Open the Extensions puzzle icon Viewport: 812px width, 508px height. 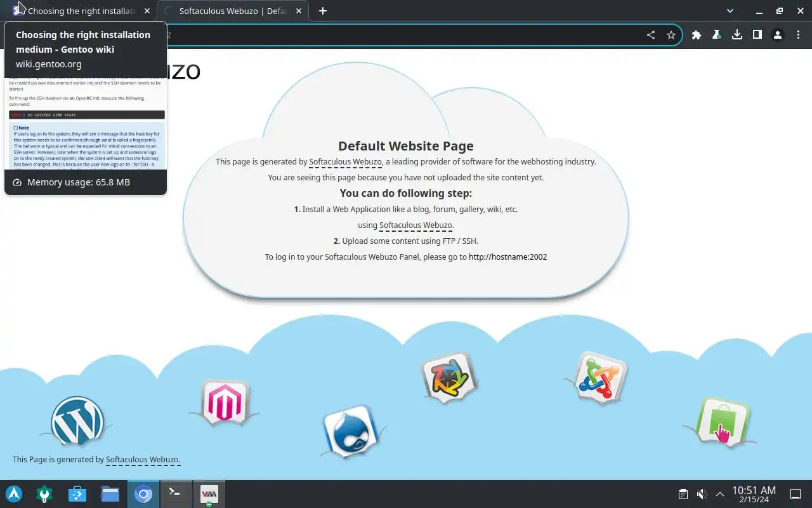click(x=697, y=35)
